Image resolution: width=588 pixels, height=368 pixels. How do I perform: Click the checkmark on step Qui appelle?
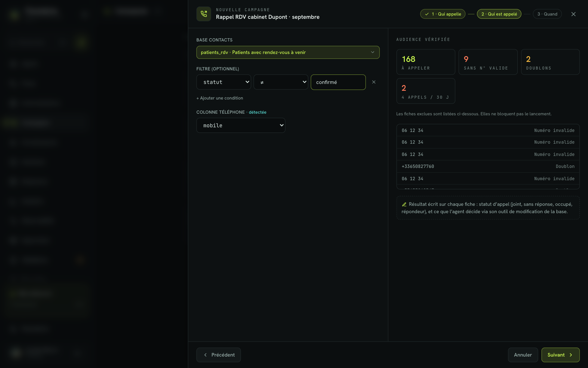coord(427,14)
